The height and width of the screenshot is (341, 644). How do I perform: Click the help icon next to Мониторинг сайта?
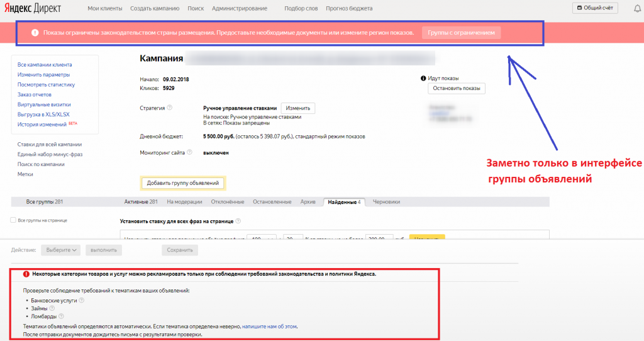point(190,152)
